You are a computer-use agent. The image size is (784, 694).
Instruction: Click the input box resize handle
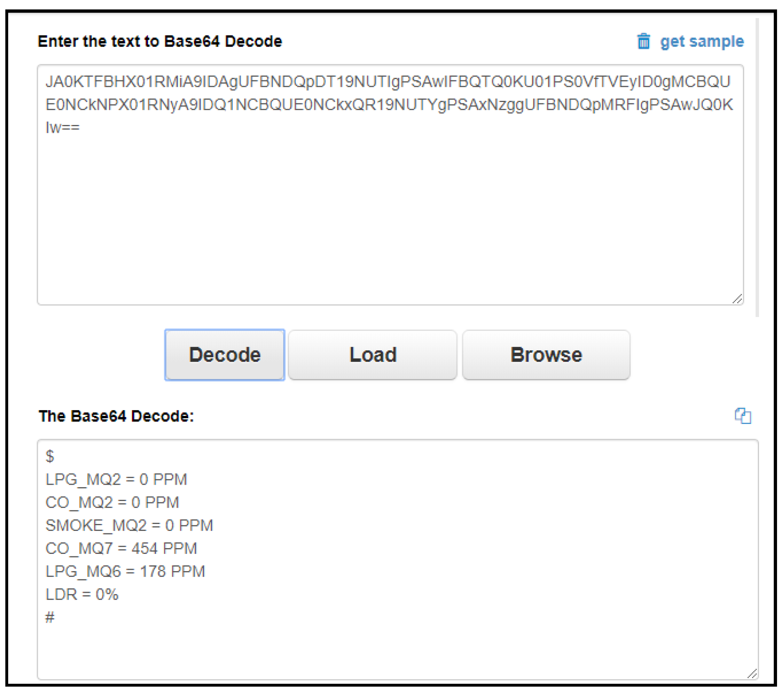(737, 299)
